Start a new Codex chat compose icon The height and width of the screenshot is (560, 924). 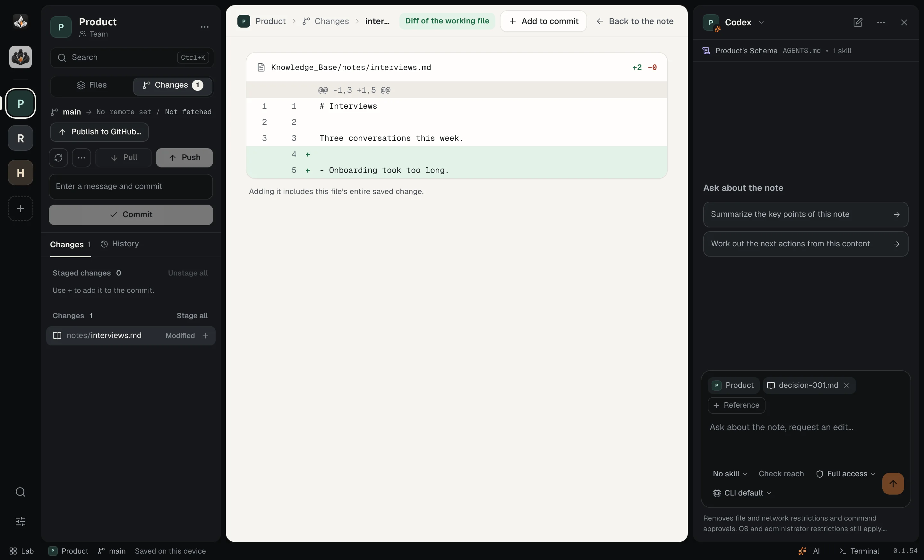pos(858,22)
